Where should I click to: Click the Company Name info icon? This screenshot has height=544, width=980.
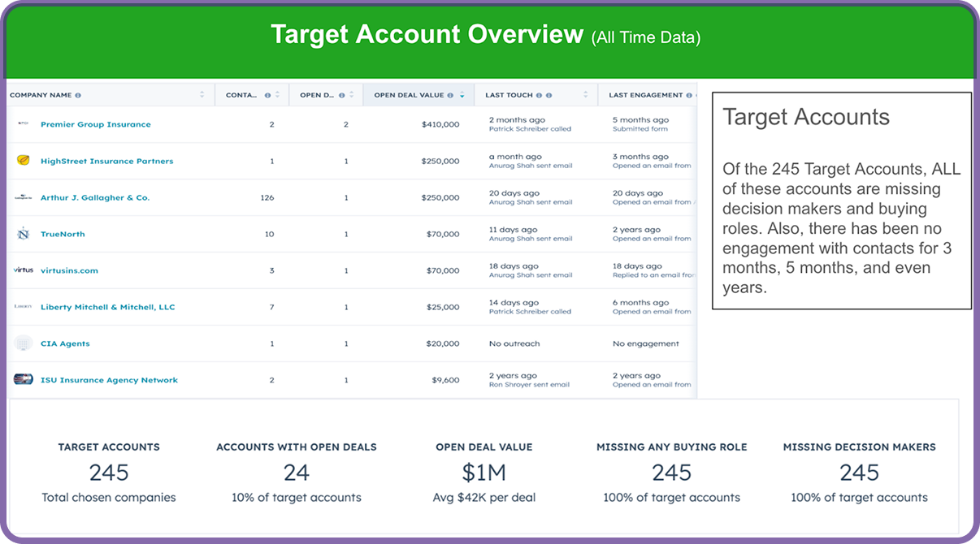pos(78,95)
